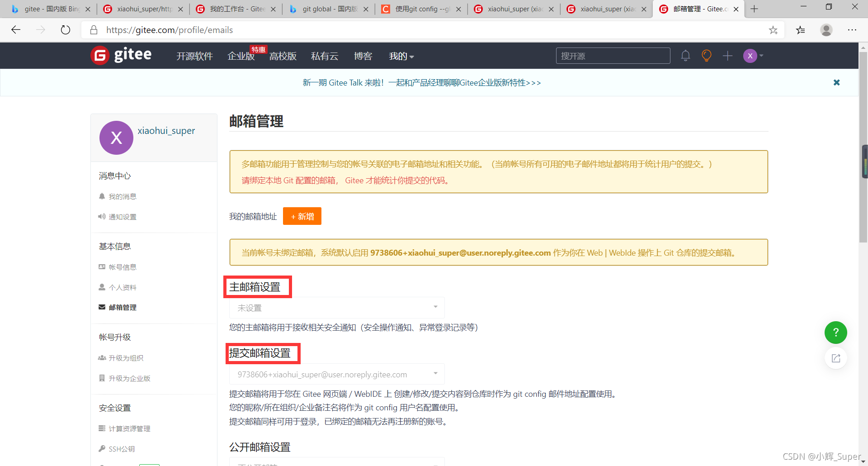This screenshot has height=466, width=868.
Task: Switch to the git global Bing tab
Action: coord(328,9)
